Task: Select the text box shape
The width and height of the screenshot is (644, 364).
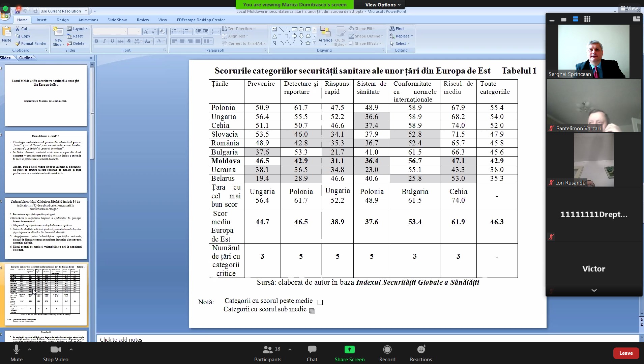Action: coord(274,29)
